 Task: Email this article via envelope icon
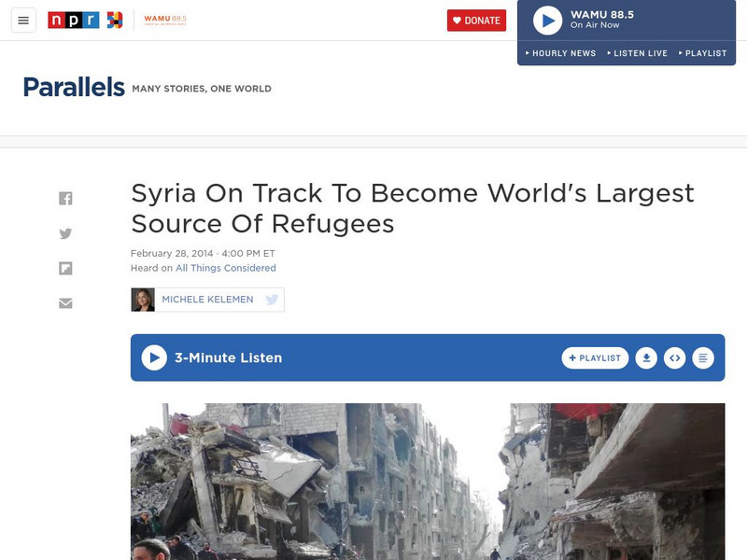[x=65, y=303]
